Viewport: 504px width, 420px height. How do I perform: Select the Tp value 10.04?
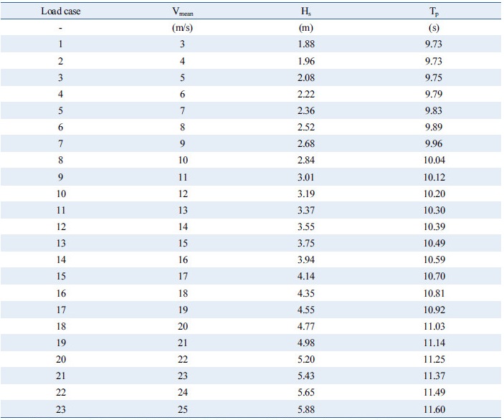pyautogui.click(x=433, y=160)
